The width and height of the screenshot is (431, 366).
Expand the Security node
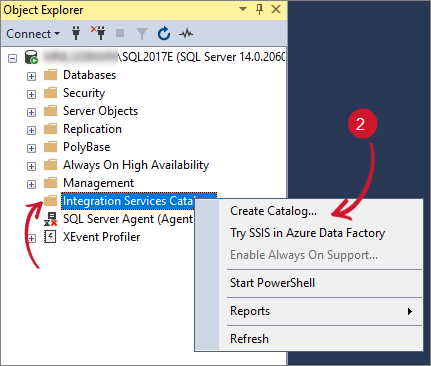[x=31, y=94]
